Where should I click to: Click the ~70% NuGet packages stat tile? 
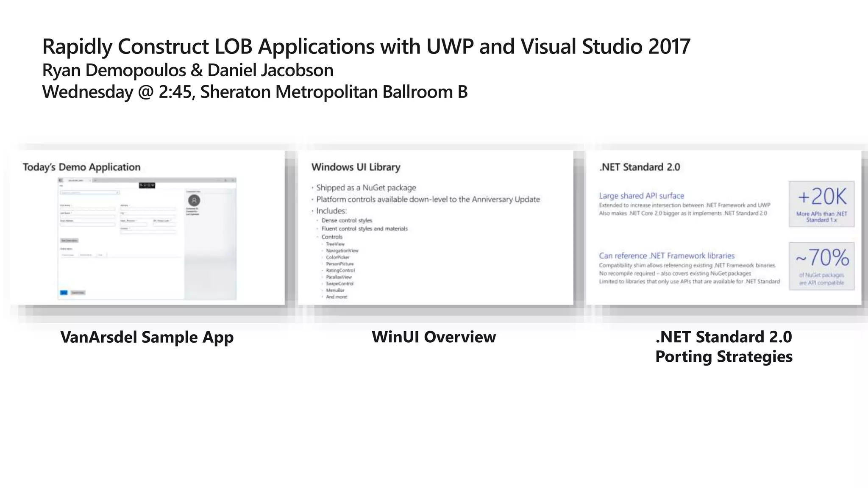tap(821, 266)
